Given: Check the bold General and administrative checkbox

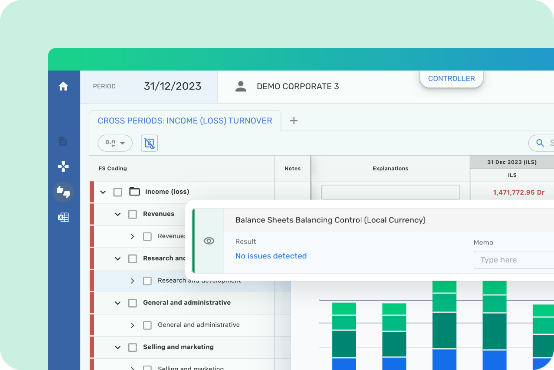Looking at the screenshot, I should click(132, 303).
